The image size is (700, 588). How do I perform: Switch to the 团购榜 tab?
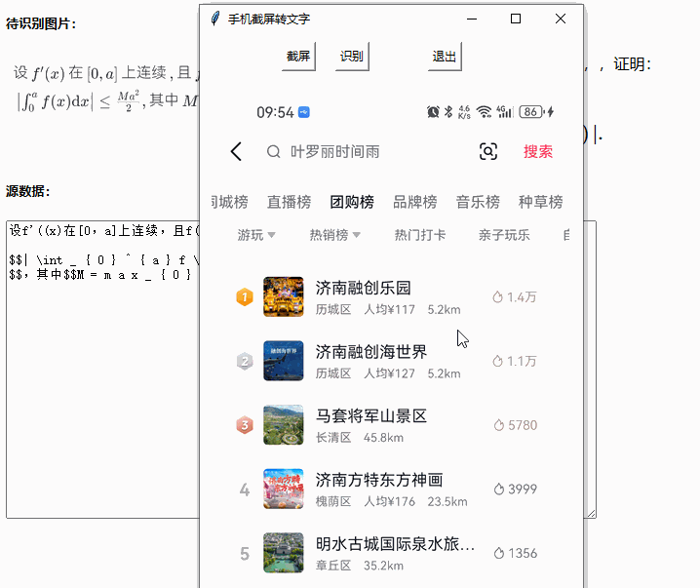pos(352,202)
